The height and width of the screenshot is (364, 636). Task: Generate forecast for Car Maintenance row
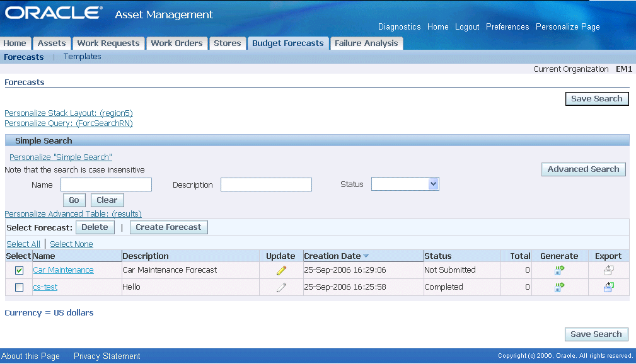click(x=560, y=270)
